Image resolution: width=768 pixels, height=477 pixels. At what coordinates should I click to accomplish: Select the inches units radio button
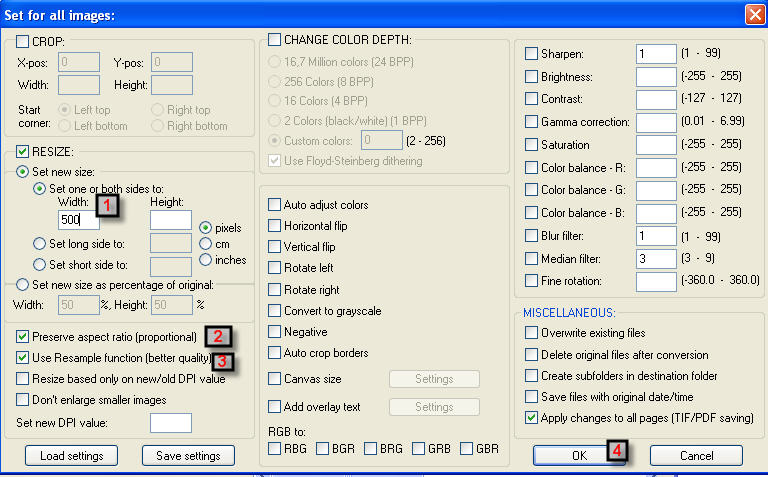tap(206, 260)
